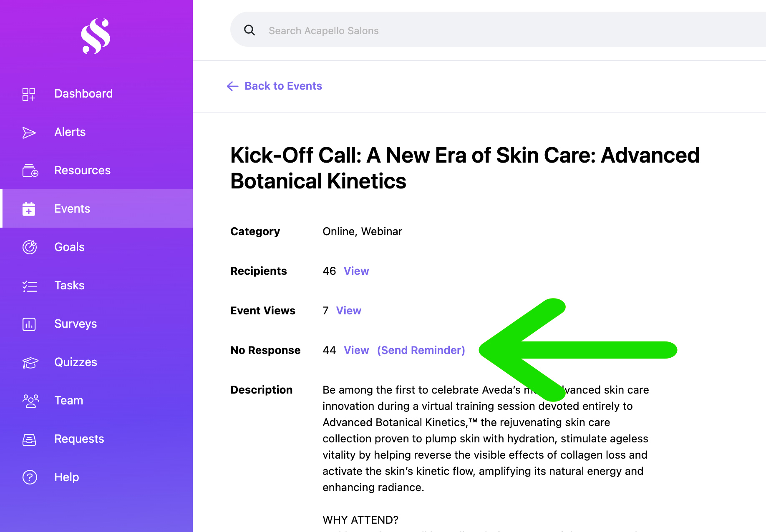View the 7 Event Views list

click(349, 311)
